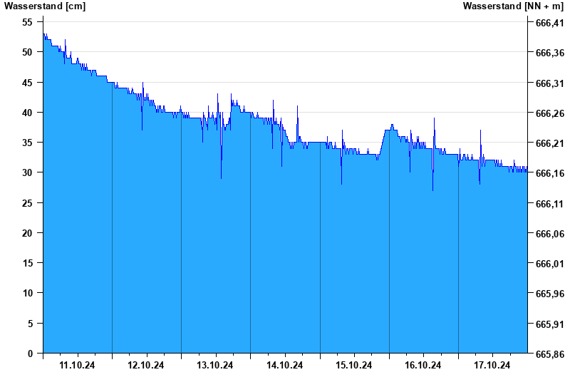The image size is (570, 392).
Task: Click the right axis value 666,31
Action: click(550, 83)
